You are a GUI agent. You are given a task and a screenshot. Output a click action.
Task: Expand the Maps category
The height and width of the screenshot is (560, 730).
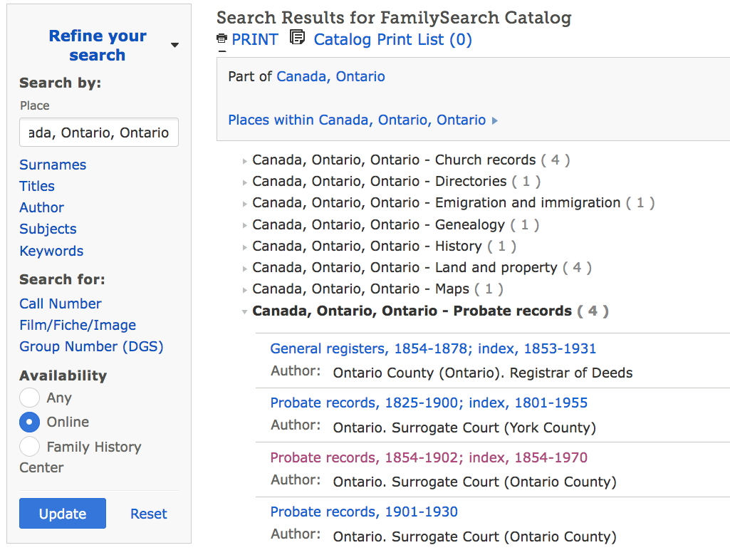click(x=245, y=290)
